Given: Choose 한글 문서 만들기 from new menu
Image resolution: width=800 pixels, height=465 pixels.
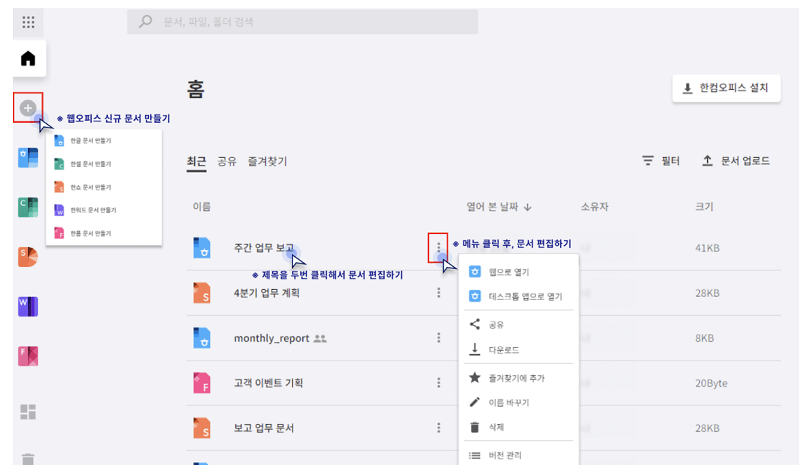Looking at the screenshot, I should pyautogui.click(x=104, y=140).
